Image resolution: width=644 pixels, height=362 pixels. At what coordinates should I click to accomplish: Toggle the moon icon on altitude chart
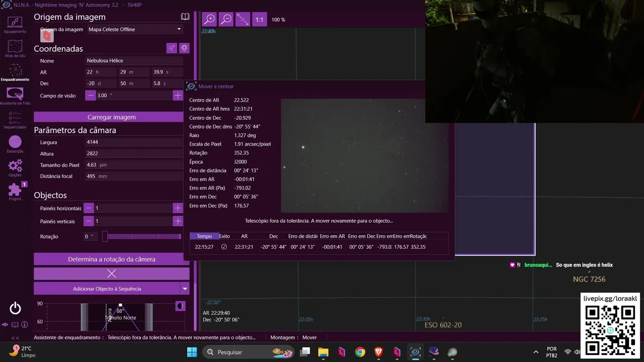pyautogui.click(x=180, y=306)
